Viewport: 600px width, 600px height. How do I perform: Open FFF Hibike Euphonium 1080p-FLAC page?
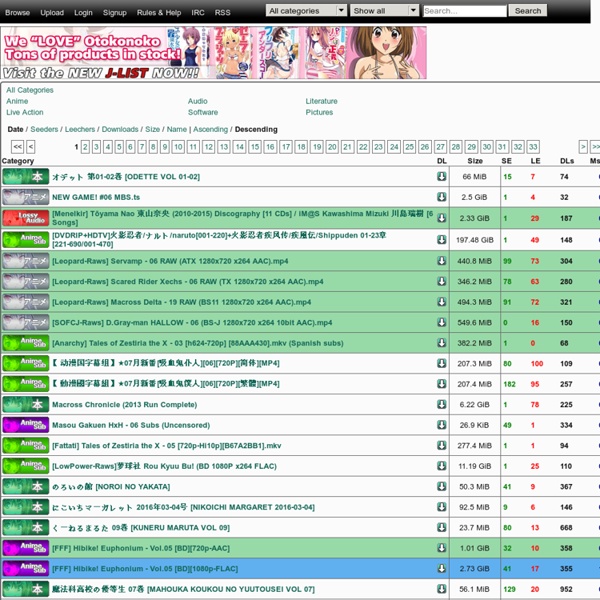coord(145,569)
